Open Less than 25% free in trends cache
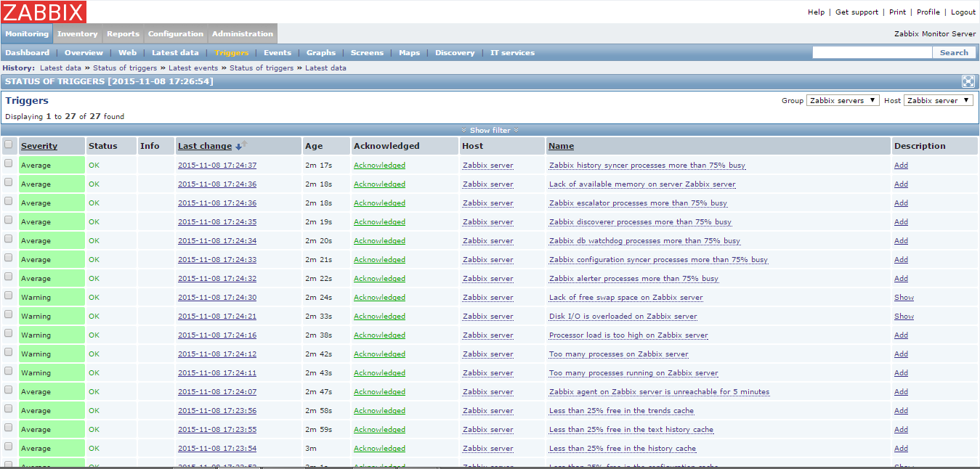Screen dimensions: 980x469 (621, 411)
